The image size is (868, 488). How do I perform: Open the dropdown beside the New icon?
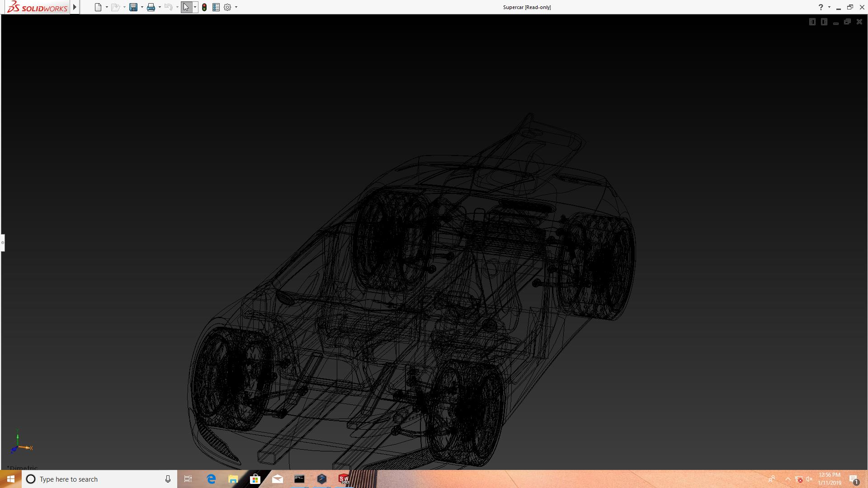[x=107, y=7]
